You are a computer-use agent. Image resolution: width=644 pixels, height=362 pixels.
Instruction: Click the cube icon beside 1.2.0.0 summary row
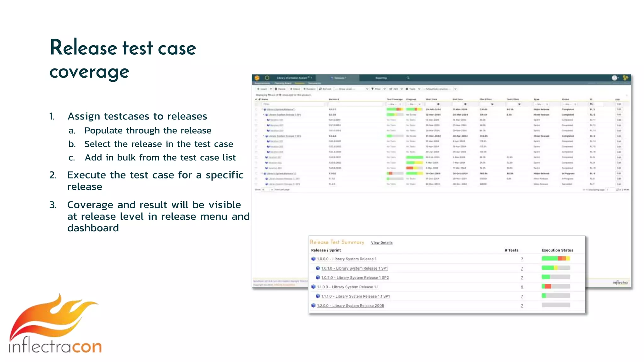tap(313, 305)
